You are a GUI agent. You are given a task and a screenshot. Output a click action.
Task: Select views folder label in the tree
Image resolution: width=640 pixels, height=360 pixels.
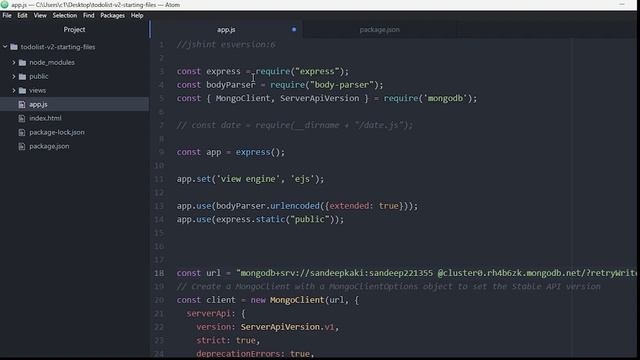(38, 90)
